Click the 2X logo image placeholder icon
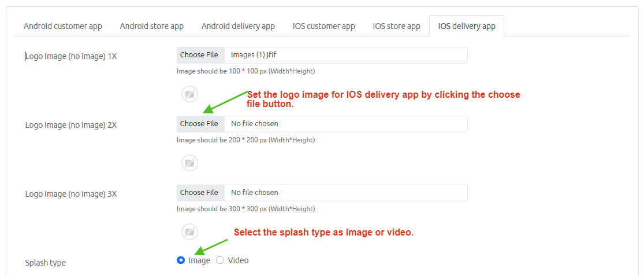Screen dimensions: 644x276 pyautogui.click(x=189, y=163)
